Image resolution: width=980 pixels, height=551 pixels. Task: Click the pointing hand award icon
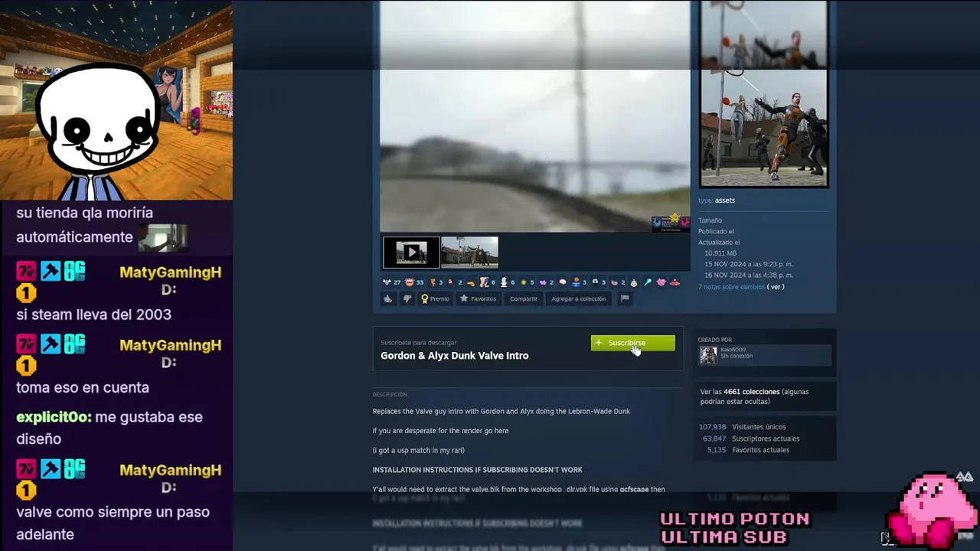click(x=471, y=283)
